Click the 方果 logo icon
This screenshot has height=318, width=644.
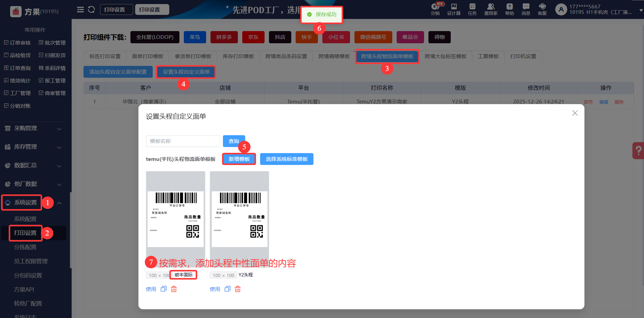click(16, 11)
